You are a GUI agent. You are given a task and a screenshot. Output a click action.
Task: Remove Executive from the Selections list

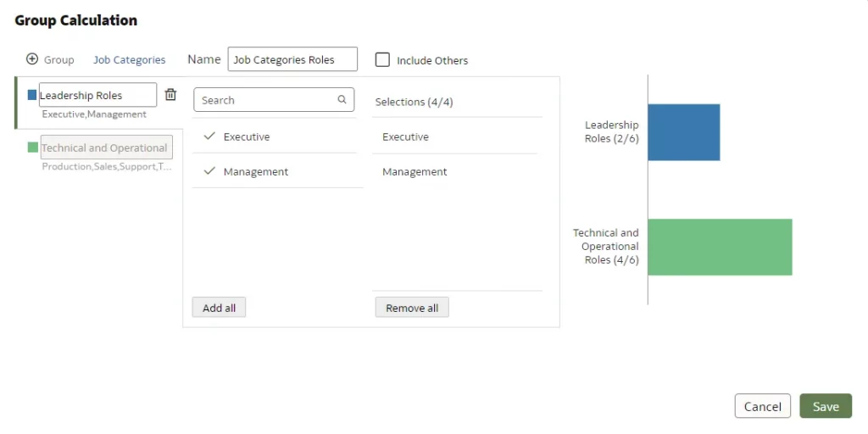pos(405,136)
